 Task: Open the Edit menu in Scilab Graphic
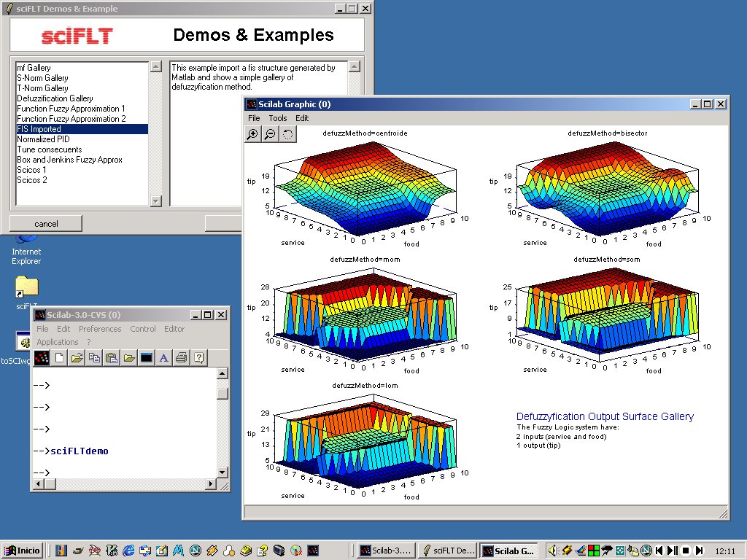coord(302,118)
